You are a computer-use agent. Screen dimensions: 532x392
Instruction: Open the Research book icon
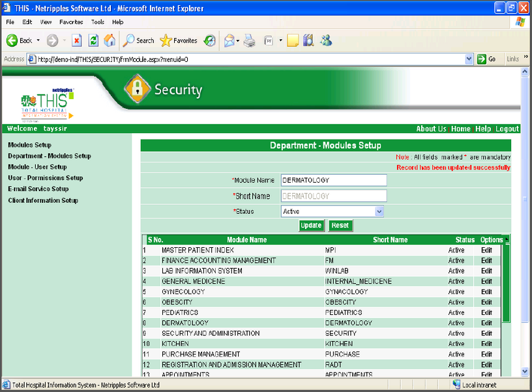click(308, 40)
